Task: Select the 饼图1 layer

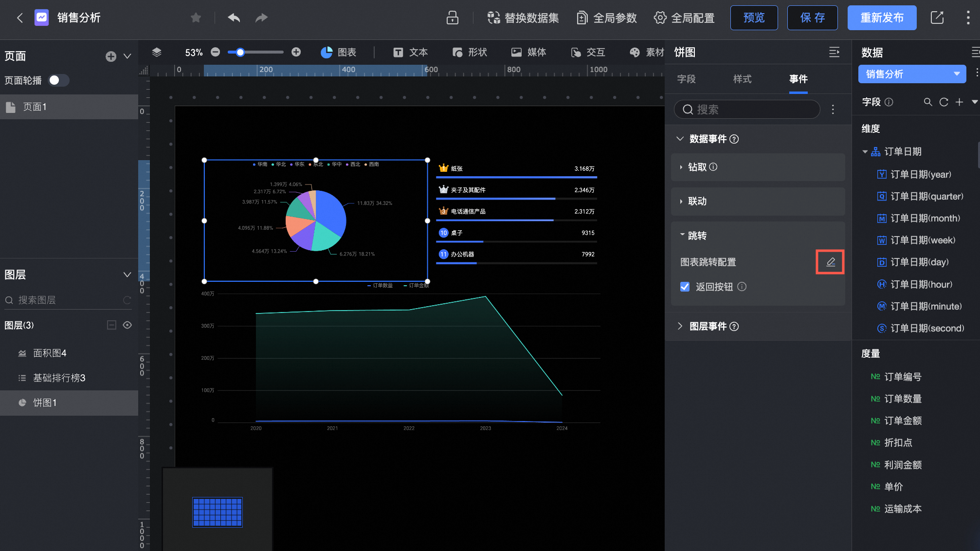Action: pyautogui.click(x=69, y=403)
